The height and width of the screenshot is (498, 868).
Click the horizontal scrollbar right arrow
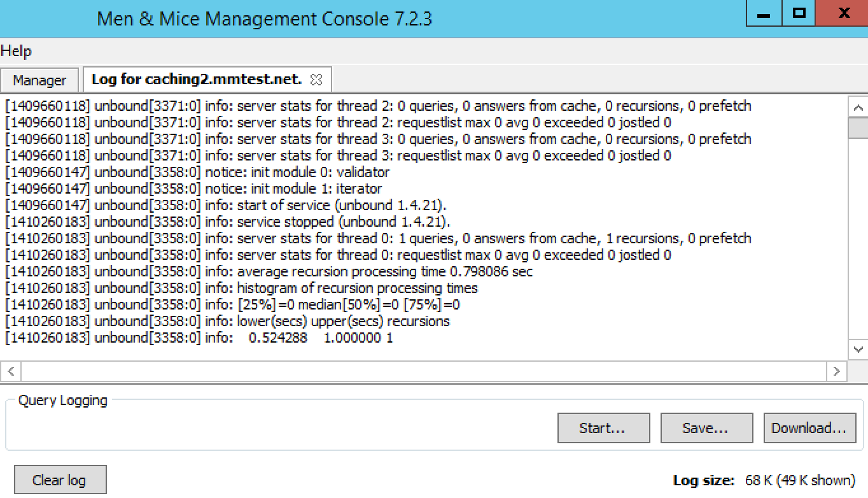click(836, 371)
